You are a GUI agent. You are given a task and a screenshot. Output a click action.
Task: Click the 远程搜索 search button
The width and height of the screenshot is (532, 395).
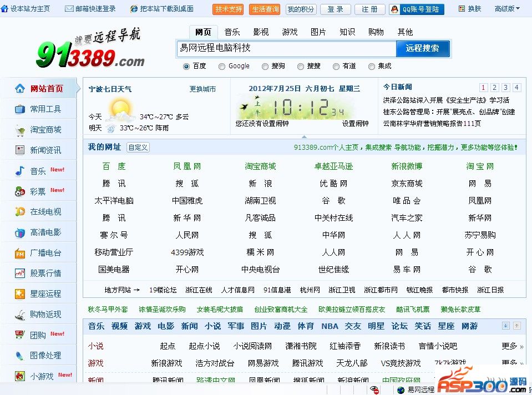click(423, 48)
